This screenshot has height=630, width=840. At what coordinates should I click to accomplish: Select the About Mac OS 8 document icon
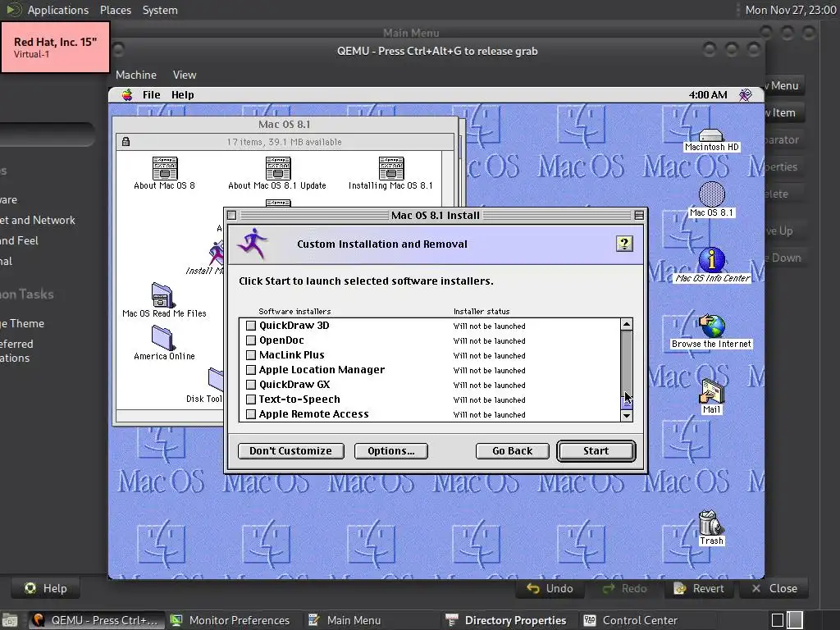[164, 168]
